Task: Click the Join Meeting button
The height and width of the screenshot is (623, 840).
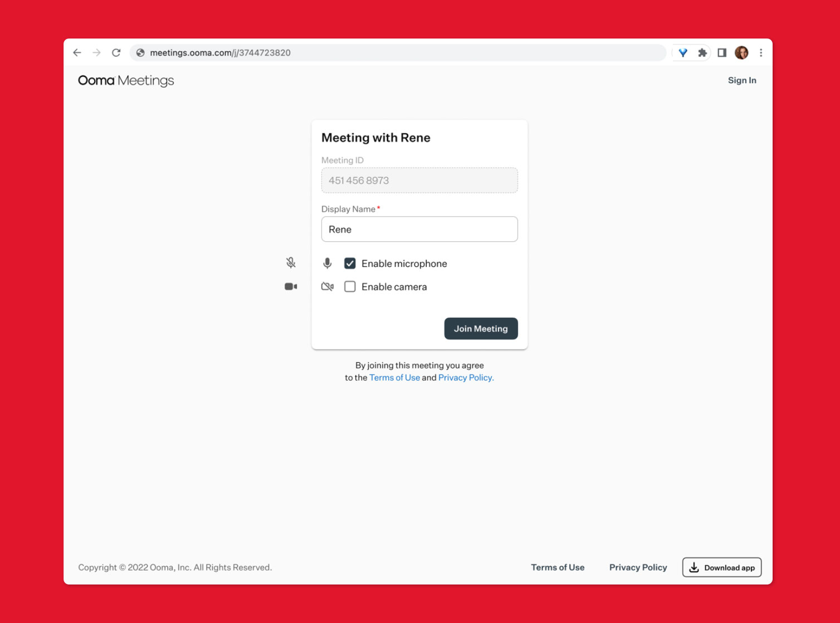Action: [x=481, y=329]
